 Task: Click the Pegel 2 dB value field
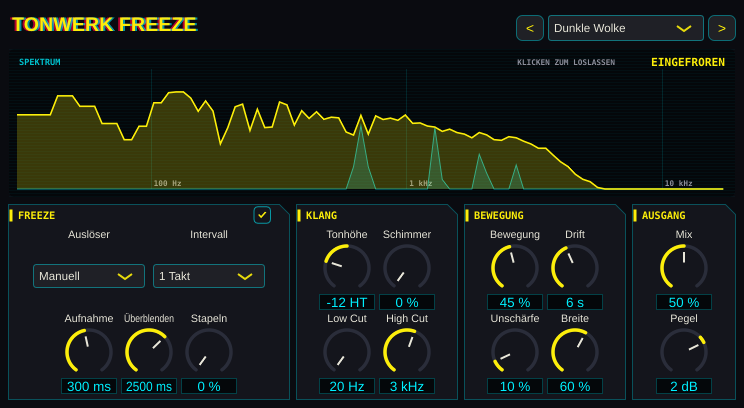click(x=684, y=386)
